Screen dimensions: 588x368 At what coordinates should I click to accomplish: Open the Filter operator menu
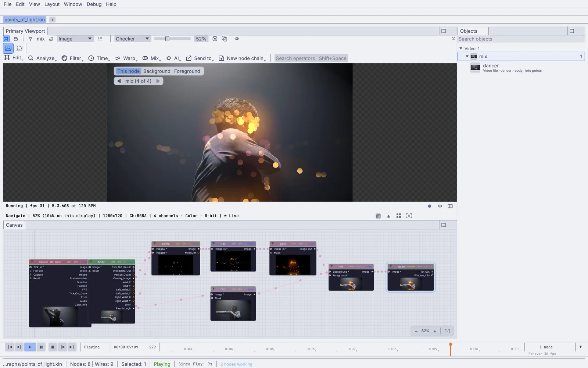pyautogui.click(x=72, y=58)
